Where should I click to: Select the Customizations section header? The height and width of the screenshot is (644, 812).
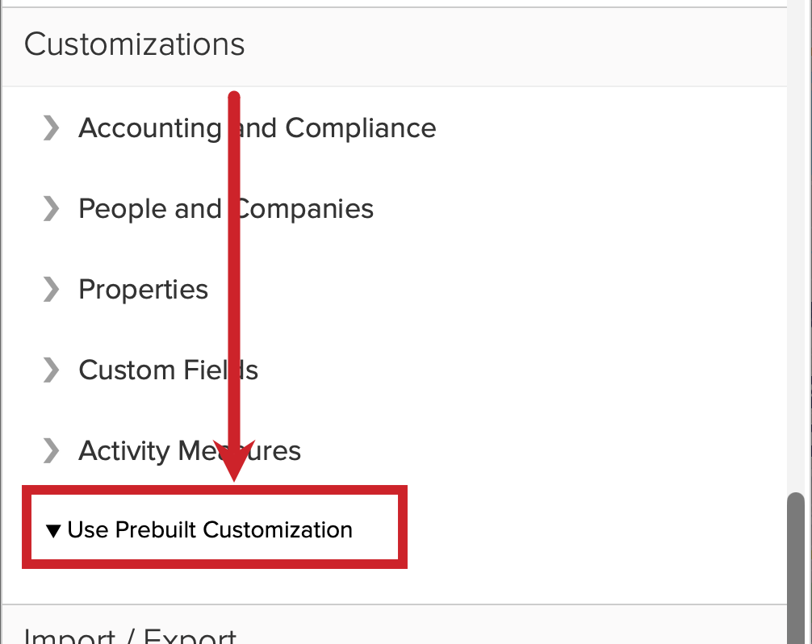[x=134, y=45]
